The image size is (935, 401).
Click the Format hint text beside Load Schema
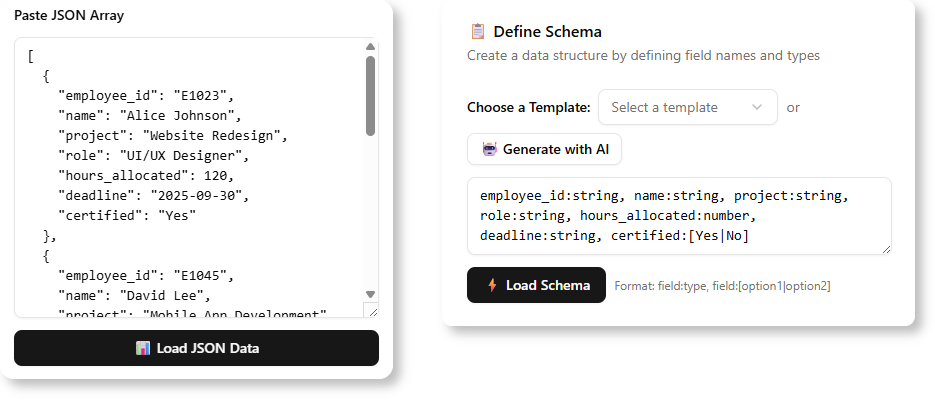pyautogui.click(x=722, y=286)
